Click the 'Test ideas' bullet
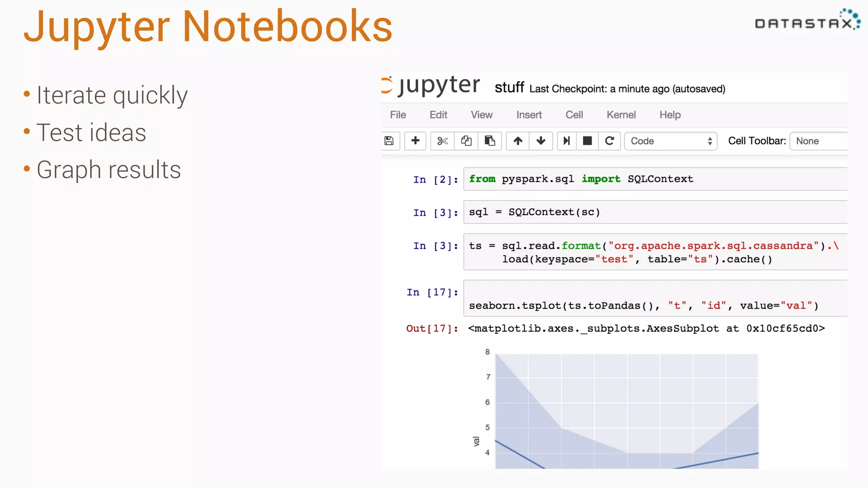868x488 pixels. coord(91,133)
